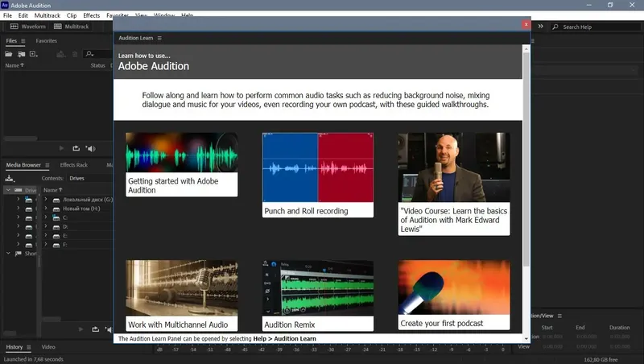Expand the D: drive row
Viewport: 644px width, 364px height.
click(x=46, y=226)
